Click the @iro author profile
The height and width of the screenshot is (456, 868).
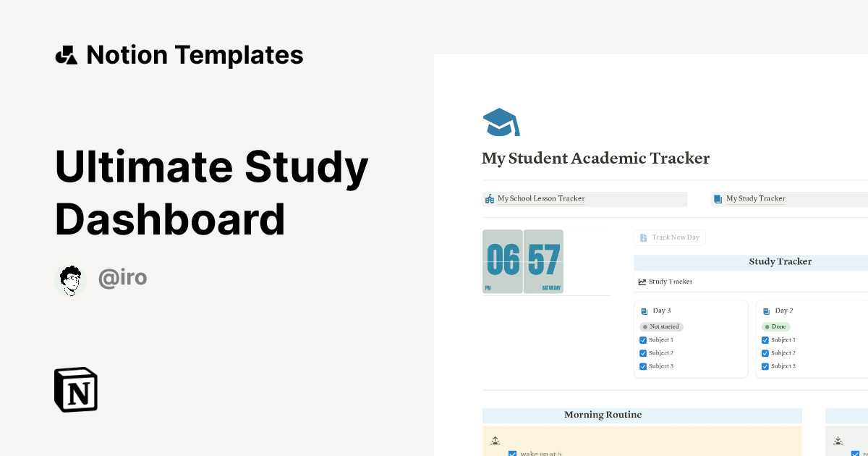pyautogui.click(x=103, y=277)
